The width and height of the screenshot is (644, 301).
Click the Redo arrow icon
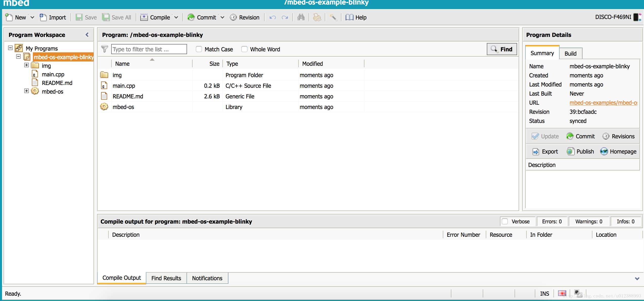click(285, 17)
